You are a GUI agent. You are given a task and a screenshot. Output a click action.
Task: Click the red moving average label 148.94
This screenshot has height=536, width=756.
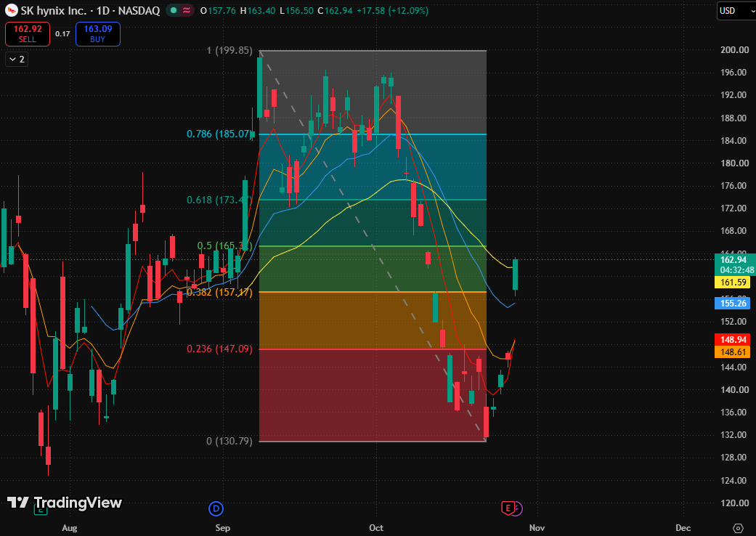tap(733, 340)
